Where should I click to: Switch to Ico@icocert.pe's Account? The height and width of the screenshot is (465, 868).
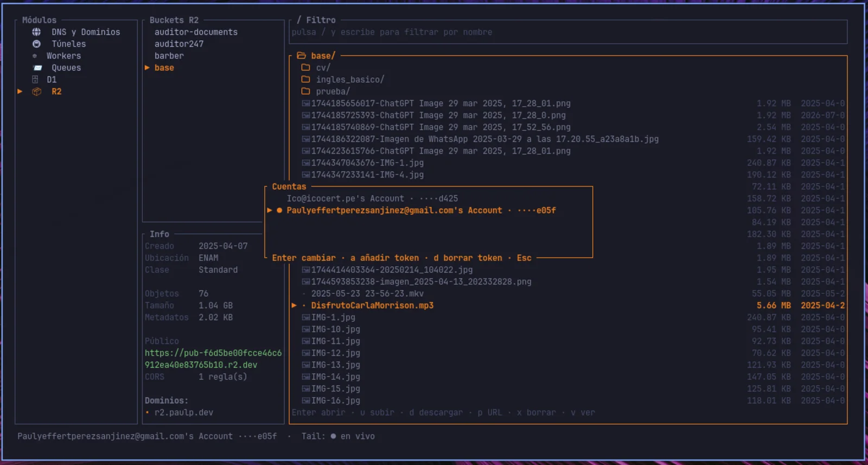[x=372, y=199]
